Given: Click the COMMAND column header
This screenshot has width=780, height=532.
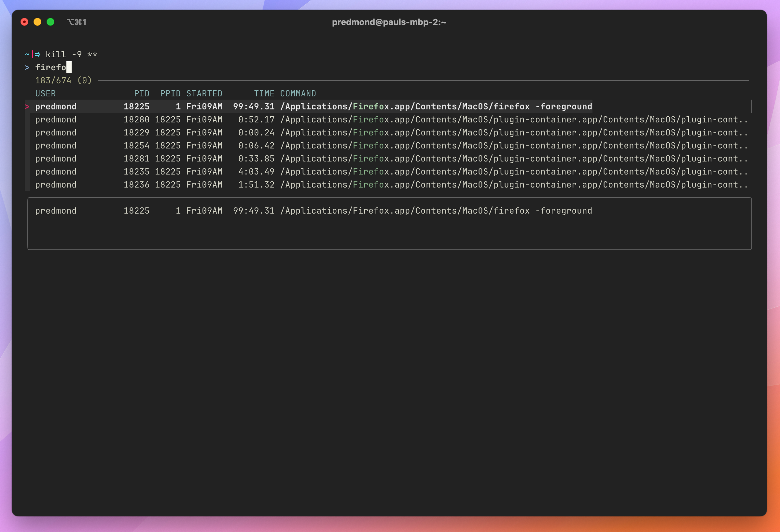Looking at the screenshot, I should tap(298, 94).
